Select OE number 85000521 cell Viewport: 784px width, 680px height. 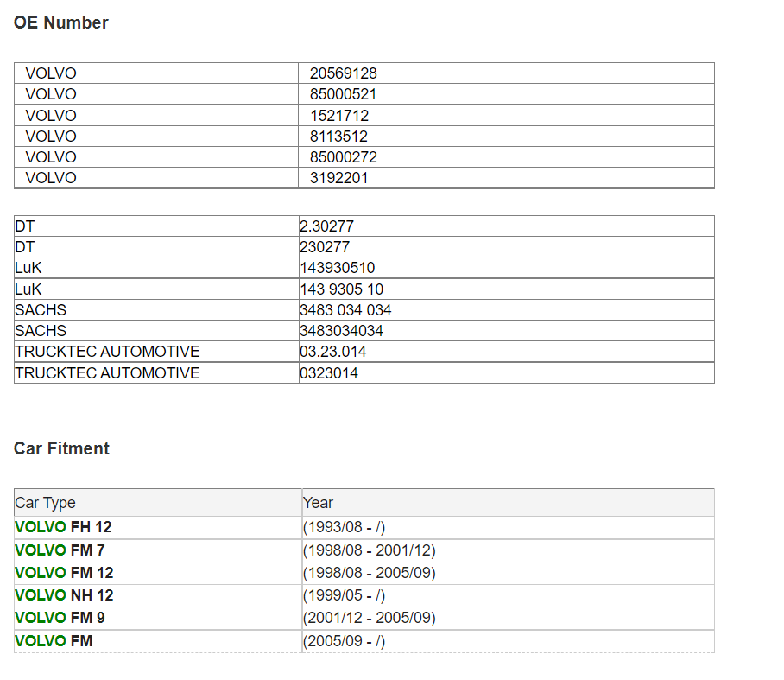[506, 94]
